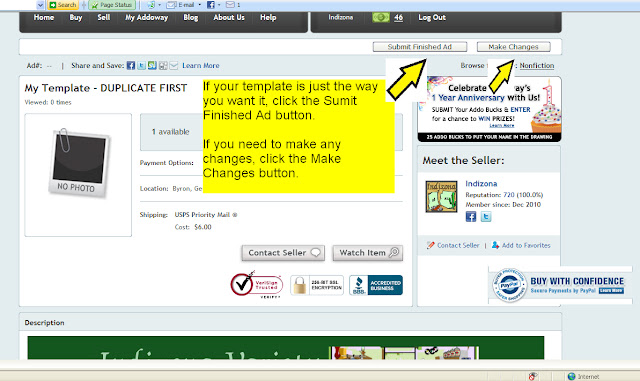Open the Page Status toolbar button

pos(112,5)
